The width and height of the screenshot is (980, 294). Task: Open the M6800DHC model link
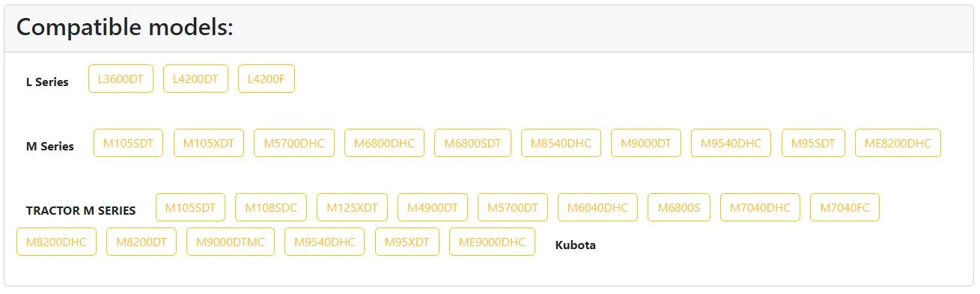pyautogui.click(x=384, y=143)
